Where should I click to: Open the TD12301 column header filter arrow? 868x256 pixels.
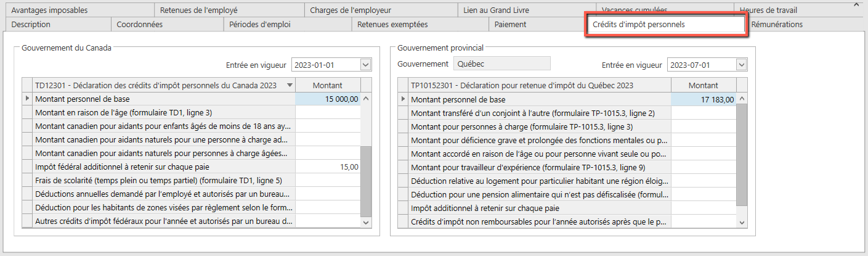[x=290, y=86]
